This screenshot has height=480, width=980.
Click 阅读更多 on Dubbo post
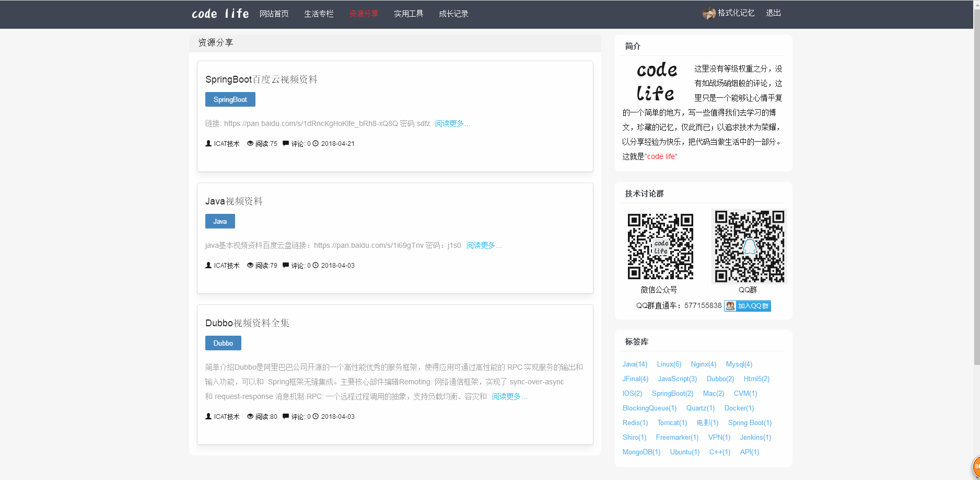509,396
